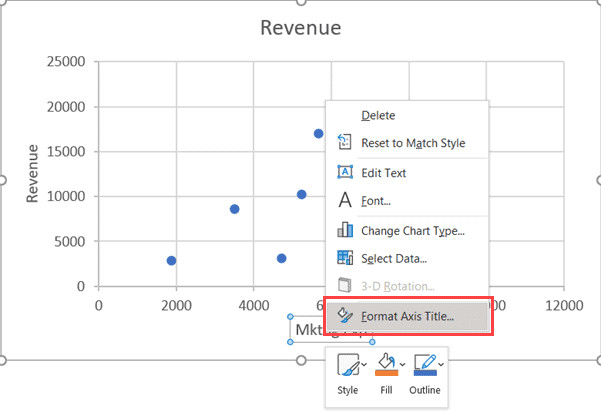The height and width of the screenshot is (412, 601).
Task: Choose Delete from the context menu
Action: coord(378,116)
